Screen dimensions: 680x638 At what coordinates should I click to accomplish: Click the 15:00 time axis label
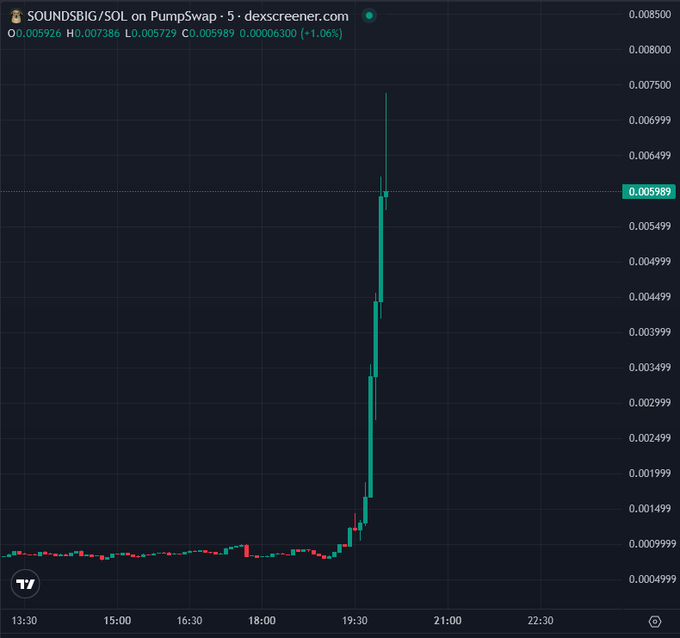tap(117, 621)
